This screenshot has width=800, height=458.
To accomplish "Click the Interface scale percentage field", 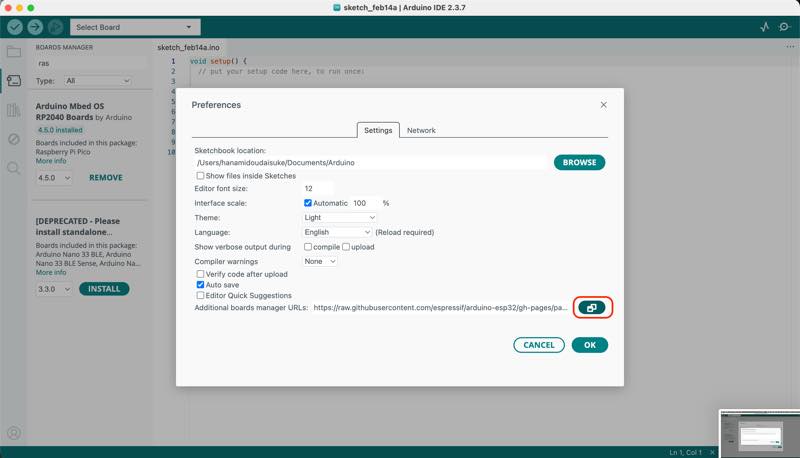I will (x=365, y=203).
